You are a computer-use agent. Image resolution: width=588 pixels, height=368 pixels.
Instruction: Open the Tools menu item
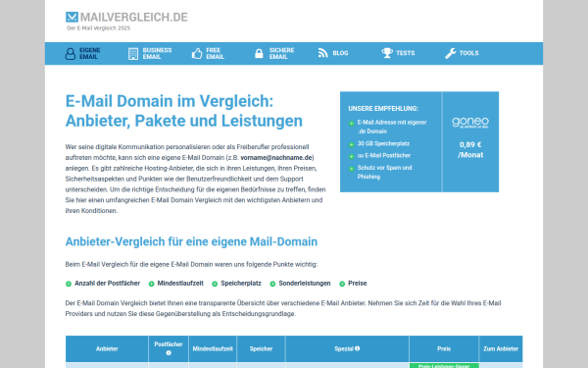point(462,53)
